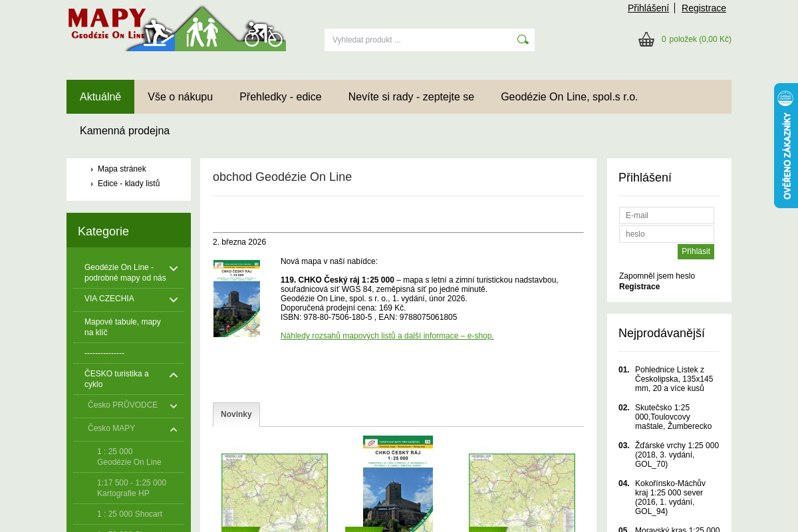Expand the VIA CZECHIA category chevron
The image size is (798, 532).
[174, 299]
